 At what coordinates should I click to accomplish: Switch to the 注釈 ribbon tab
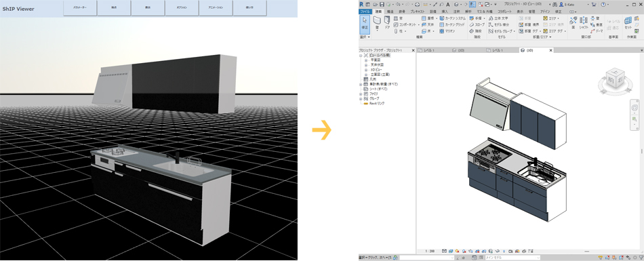[x=456, y=12]
